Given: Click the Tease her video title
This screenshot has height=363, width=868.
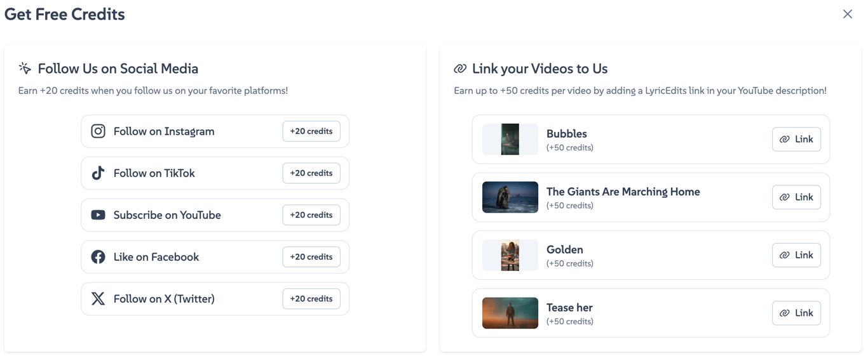Looking at the screenshot, I should point(569,308).
